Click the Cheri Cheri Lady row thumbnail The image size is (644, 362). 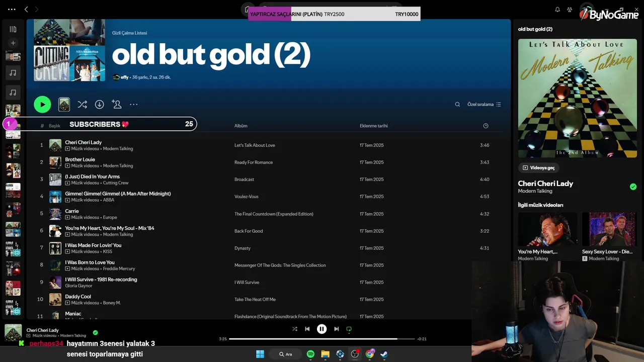(55, 145)
